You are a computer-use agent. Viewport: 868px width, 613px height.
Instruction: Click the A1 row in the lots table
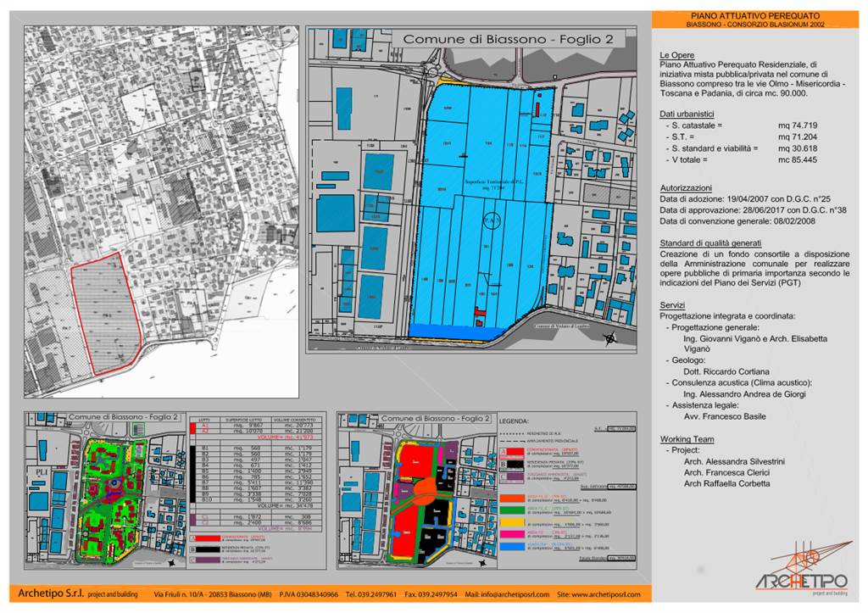259,426
